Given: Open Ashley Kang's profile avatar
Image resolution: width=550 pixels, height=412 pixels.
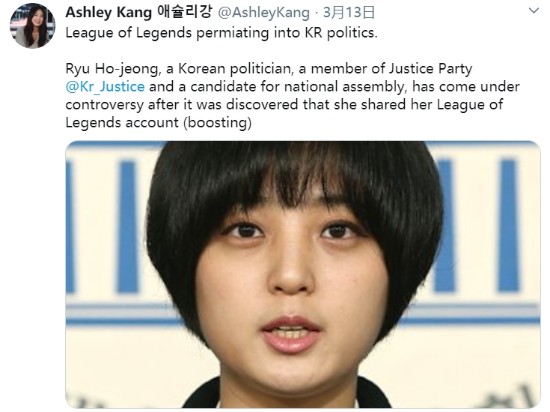Looking at the screenshot, I should [x=32, y=26].
